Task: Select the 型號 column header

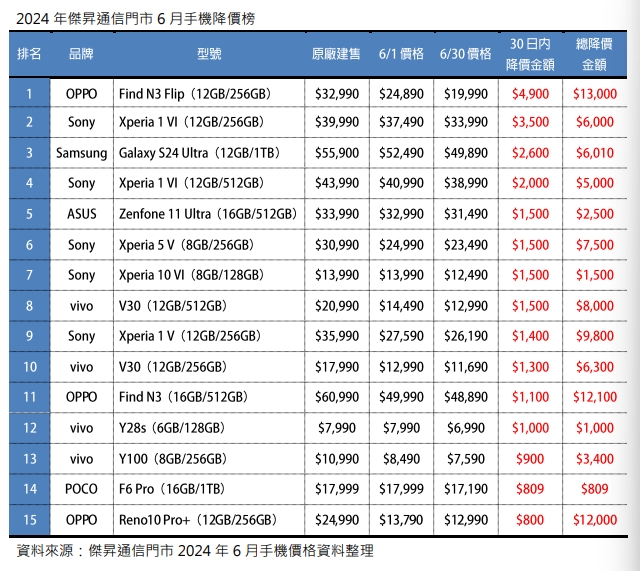Action: pos(209,54)
